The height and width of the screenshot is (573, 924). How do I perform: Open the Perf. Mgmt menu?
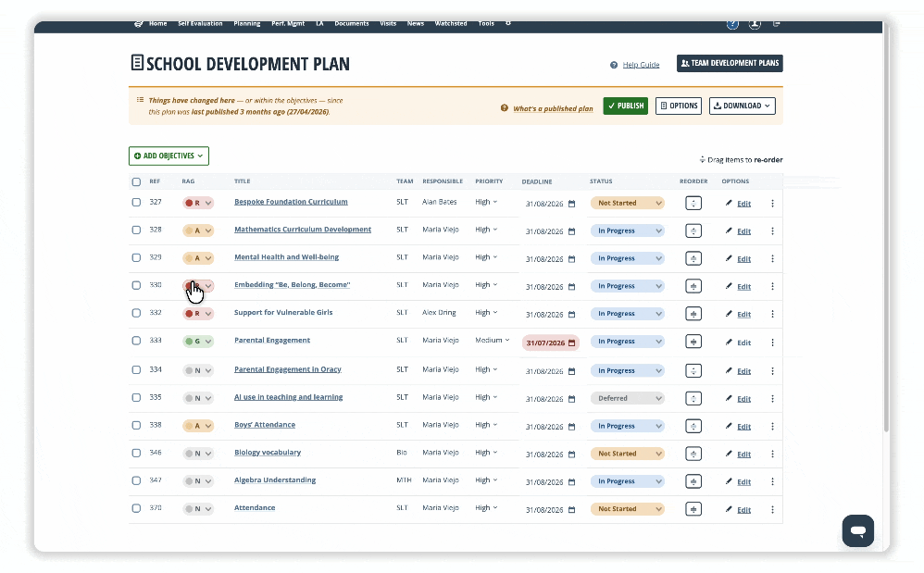coord(288,23)
